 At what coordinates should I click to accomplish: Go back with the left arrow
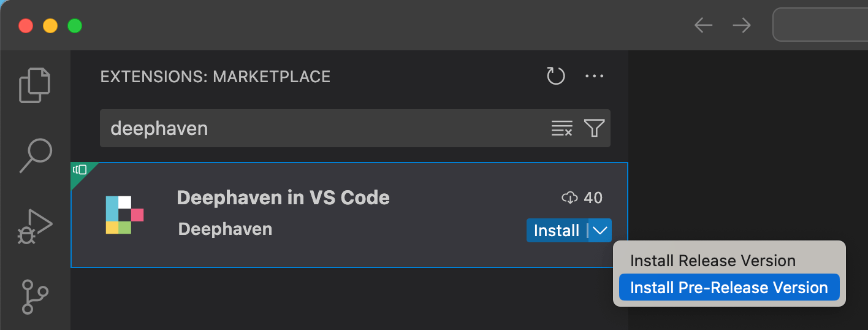click(703, 25)
